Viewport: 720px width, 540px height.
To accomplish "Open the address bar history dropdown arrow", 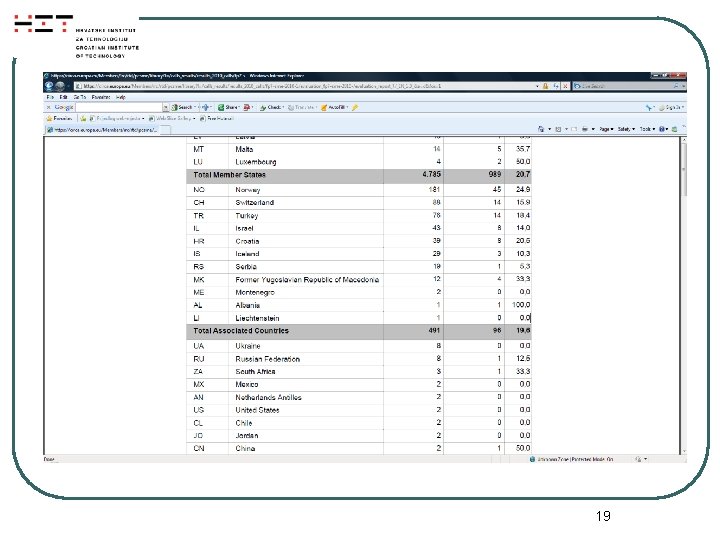I will coord(537,86).
